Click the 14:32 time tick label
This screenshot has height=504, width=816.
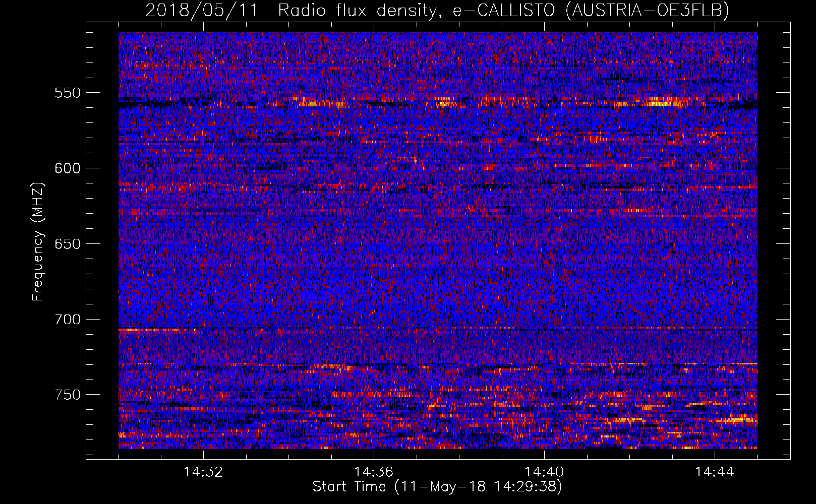click(203, 472)
